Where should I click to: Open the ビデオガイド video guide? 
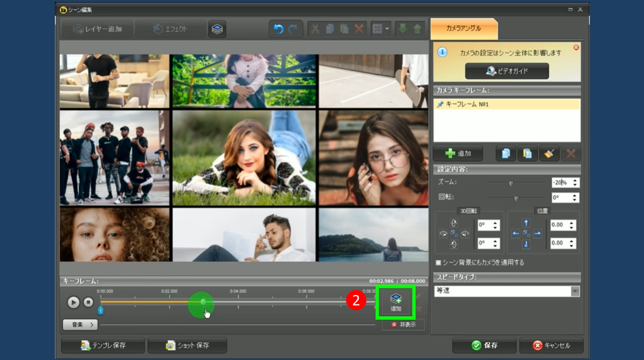click(507, 71)
